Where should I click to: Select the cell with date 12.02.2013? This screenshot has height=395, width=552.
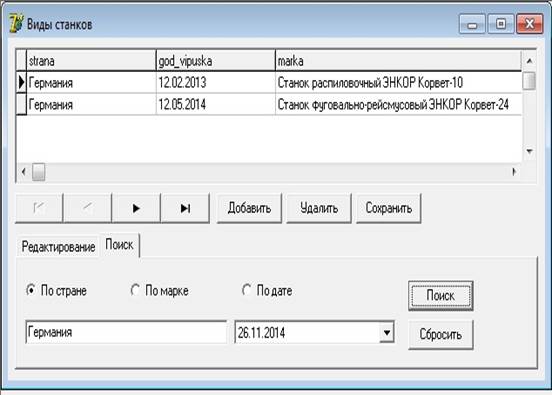[215, 83]
